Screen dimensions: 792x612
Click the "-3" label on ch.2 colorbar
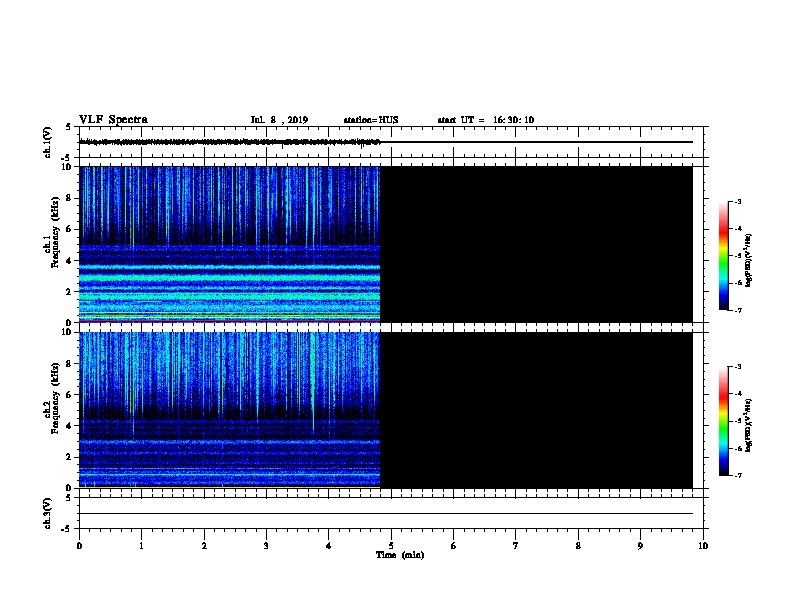pyautogui.click(x=738, y=367)
